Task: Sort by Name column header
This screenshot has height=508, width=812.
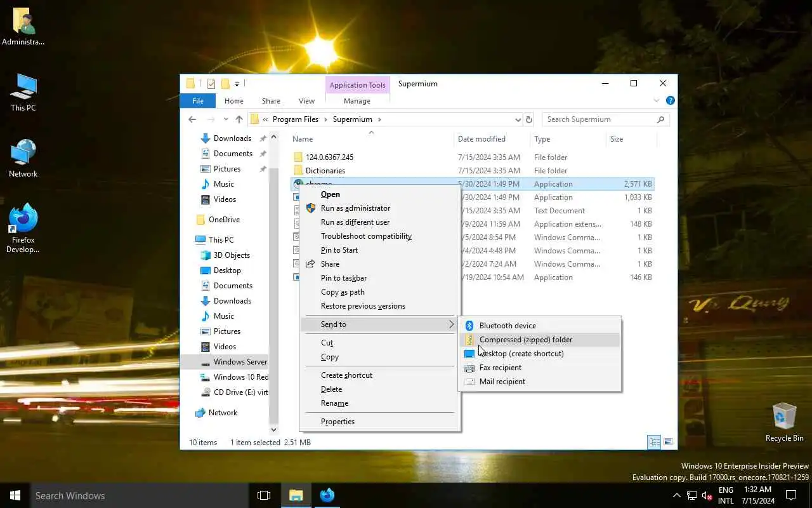Action: pos(371,139)
